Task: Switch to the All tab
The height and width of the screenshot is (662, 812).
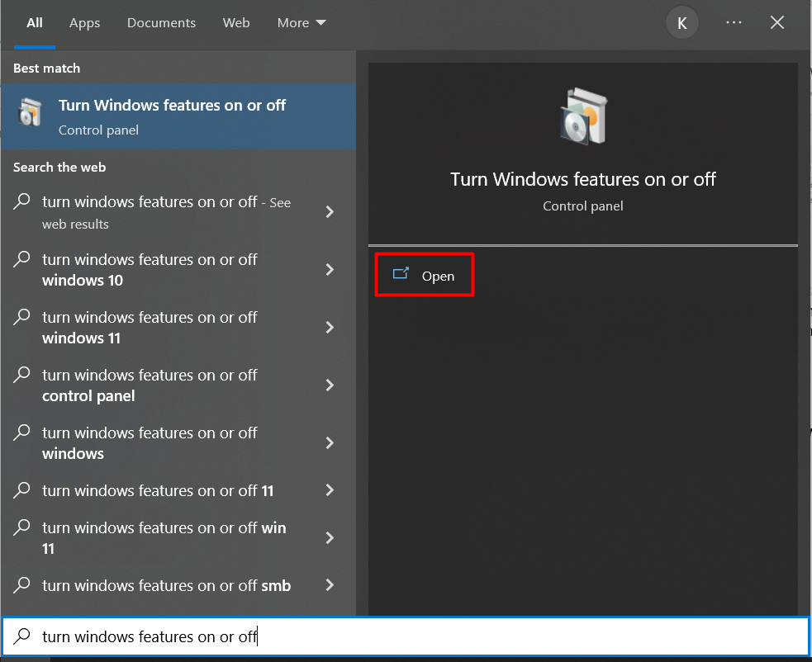Action: click(x=35, y=23)
